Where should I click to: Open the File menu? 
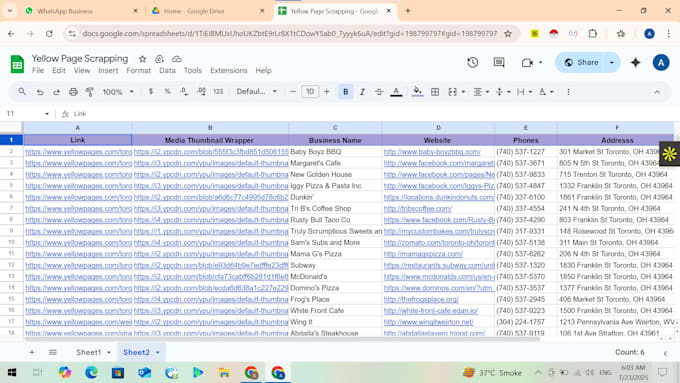pyautogui.click(x=38, y=70)
